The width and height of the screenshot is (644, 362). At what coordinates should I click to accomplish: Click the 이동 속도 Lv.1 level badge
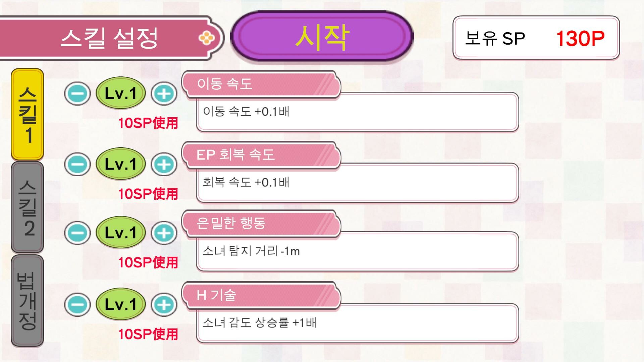[121, 93]
